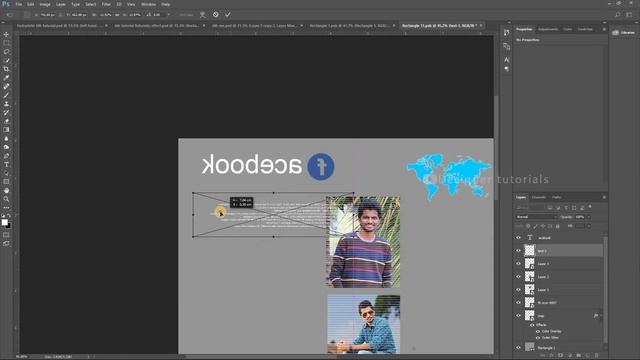Hide the Rectangle 1 layer
Viewport: 640px width, 360px height.
tap(518, 348)
